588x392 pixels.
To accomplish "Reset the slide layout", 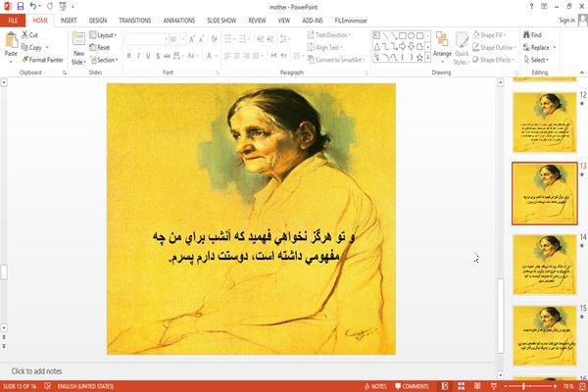I will (x=100, y=47).
